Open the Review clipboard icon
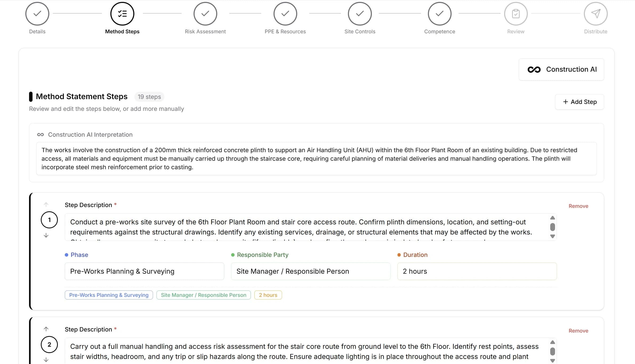This screenshot has width=635, height=364. [x=516, y=14]
